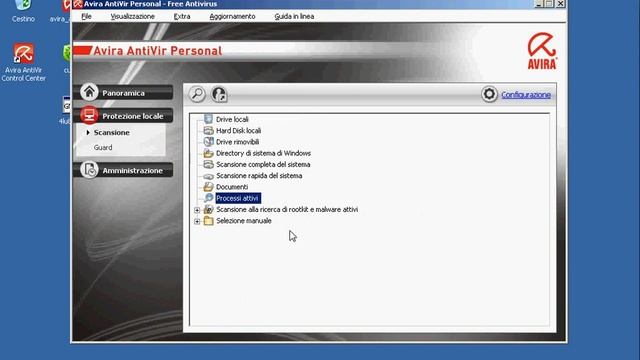Click the gear icon beside Configurazione

[x=489, y=94]
